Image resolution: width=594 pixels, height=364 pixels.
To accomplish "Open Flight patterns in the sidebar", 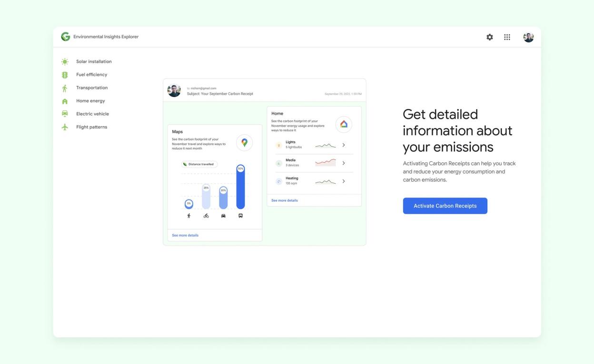I will pos(91,127).
